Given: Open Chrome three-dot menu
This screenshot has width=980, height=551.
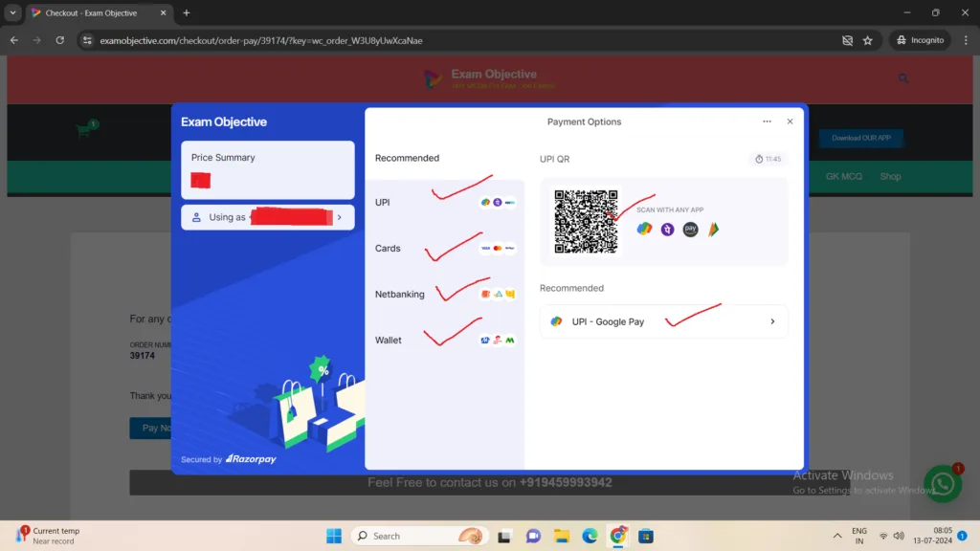Looking at the screenshot, I should click(x=966, y=40).
